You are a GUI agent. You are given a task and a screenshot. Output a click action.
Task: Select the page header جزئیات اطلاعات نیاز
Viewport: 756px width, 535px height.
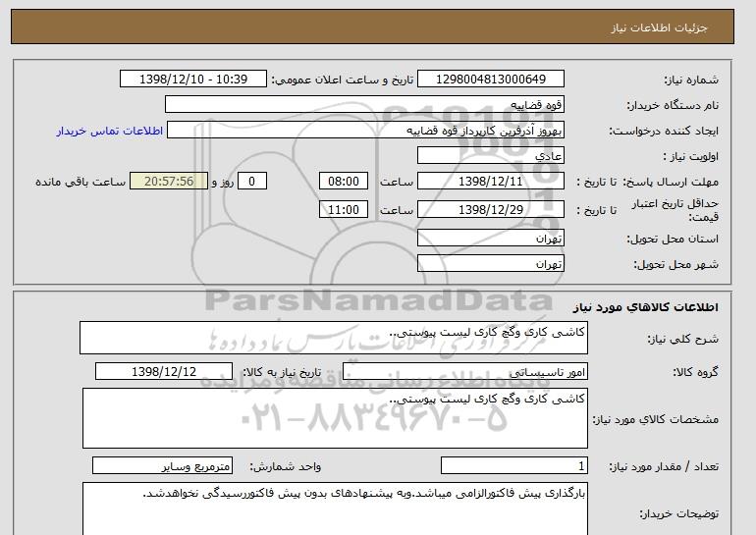[x=660, y=27]
